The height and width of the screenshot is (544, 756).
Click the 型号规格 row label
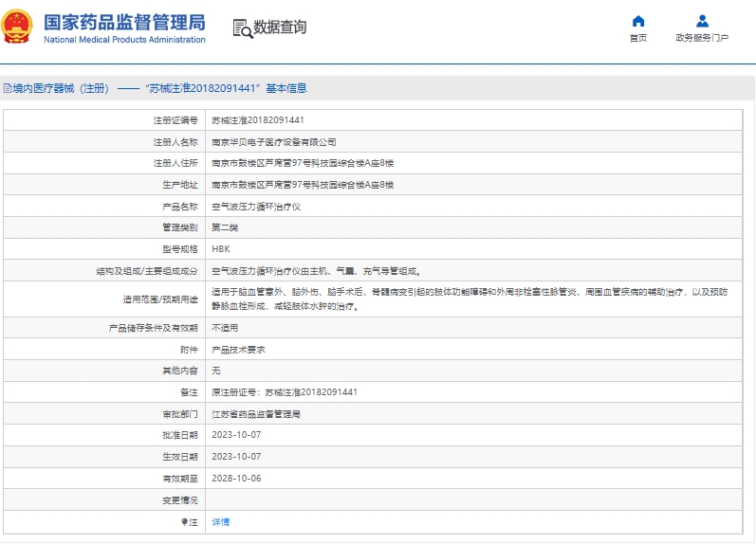[x=180, y=249]
